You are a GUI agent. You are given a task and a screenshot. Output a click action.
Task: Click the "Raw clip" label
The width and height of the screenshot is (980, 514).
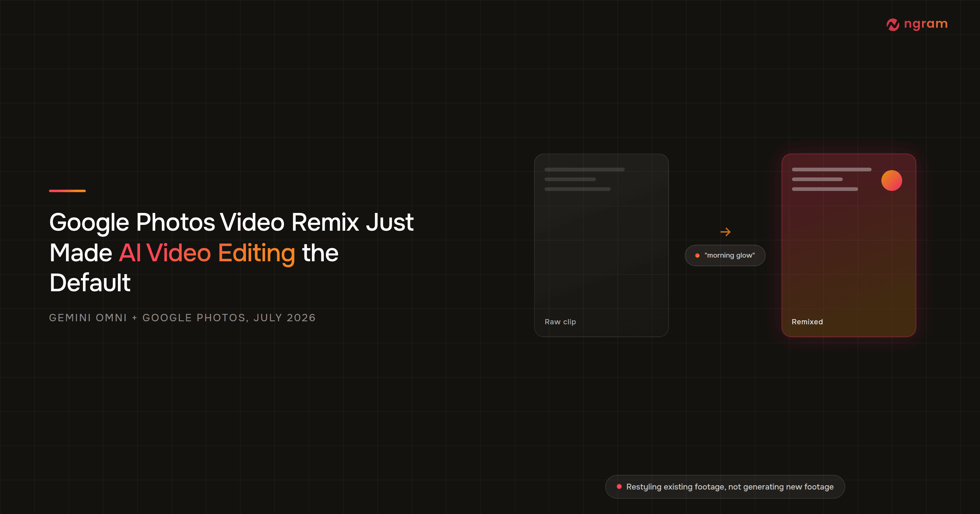point(560,322)
